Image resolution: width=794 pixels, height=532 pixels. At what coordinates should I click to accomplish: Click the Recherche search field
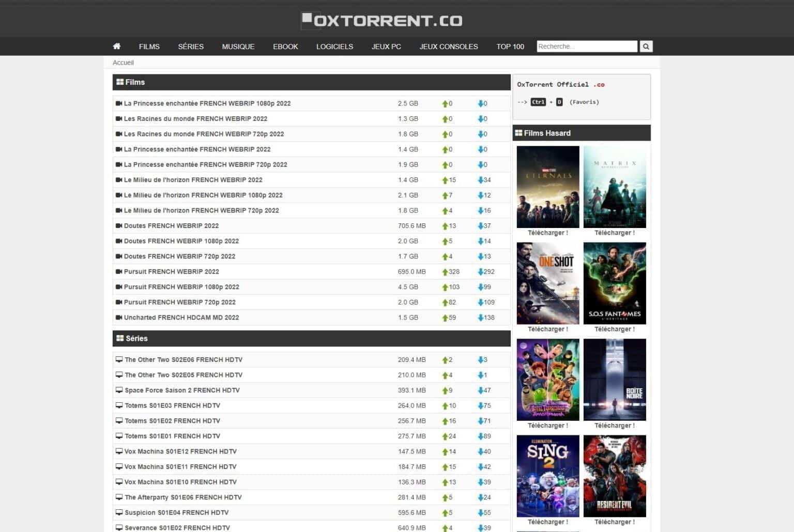tap(587, 47)
